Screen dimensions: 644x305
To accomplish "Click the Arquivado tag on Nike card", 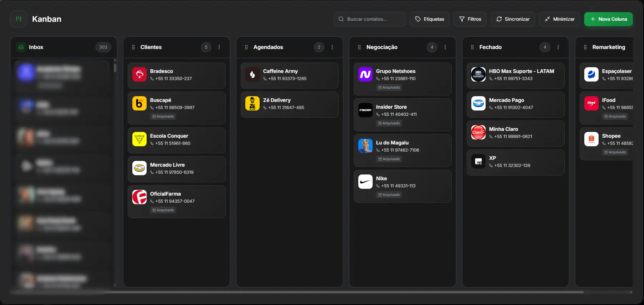I will (389, 195).
